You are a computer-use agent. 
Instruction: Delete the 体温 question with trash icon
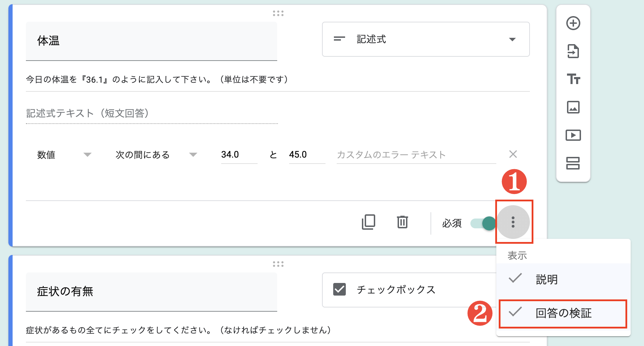pyautogui.click(x=402, y=222)
